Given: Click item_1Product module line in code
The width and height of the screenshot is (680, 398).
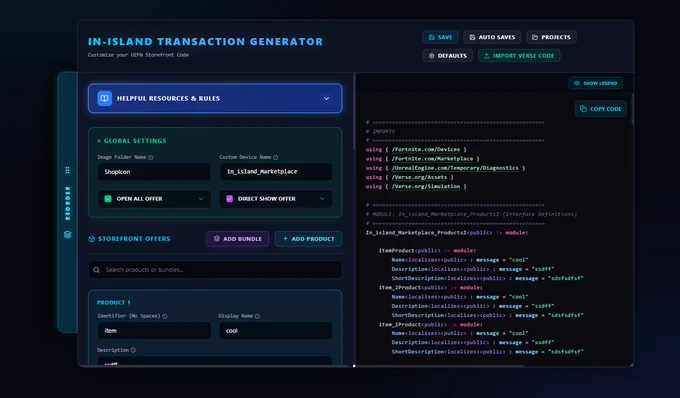Looking at the screenshot, I should click(431, 324).
